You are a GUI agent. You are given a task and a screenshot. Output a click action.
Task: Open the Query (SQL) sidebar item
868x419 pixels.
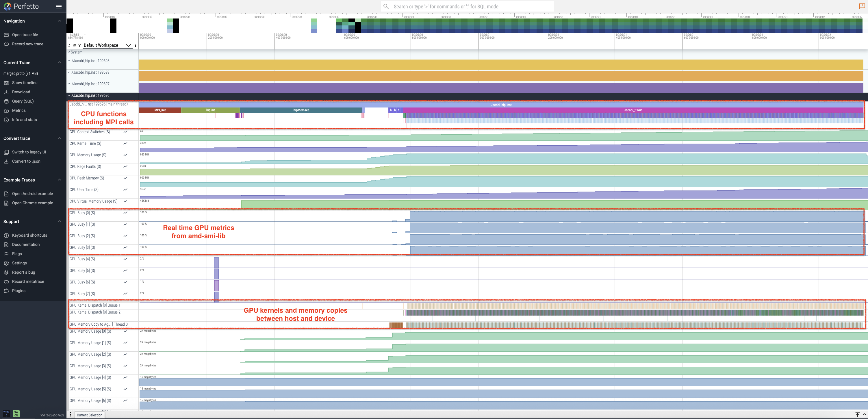click(x=23, y=101)
